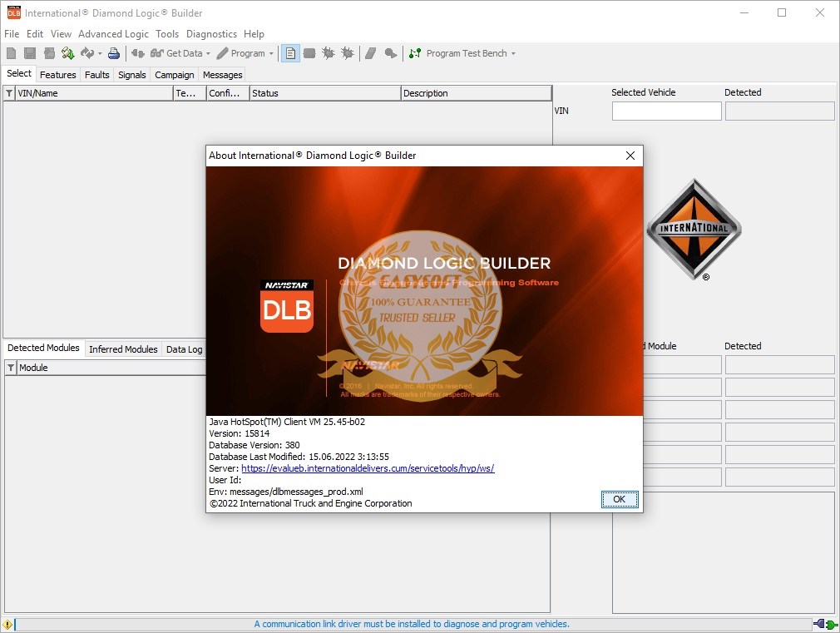Switch to the Signals tab
Viewport: 840px width, 633px height.
pos(131,75)
